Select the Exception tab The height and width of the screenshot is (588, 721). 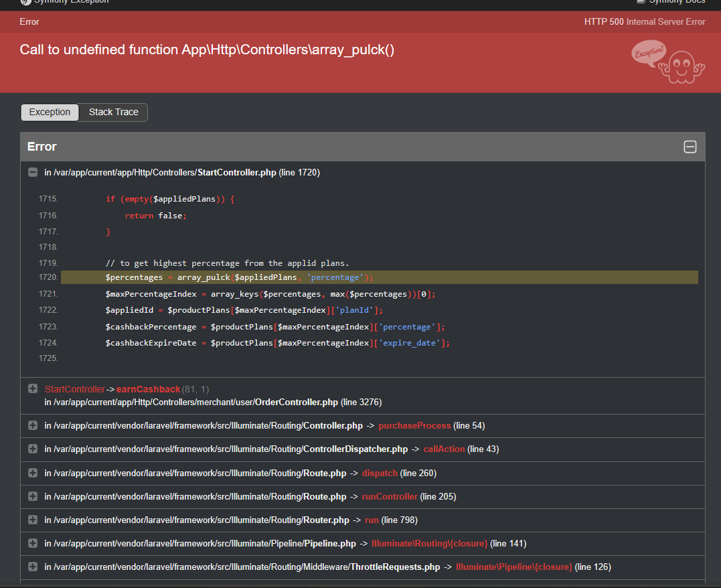point(50,113)
